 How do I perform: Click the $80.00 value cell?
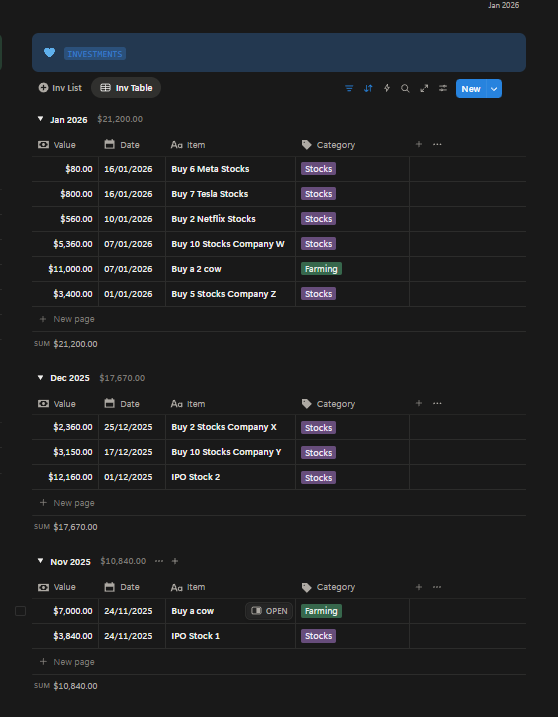click(65, 169)
